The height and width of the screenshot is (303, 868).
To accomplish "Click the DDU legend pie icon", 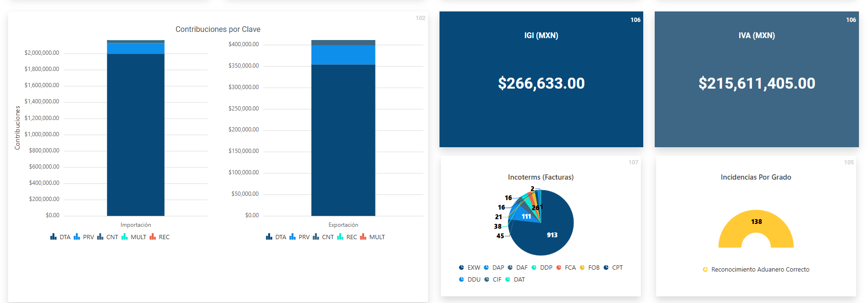I will pos(461,280).
